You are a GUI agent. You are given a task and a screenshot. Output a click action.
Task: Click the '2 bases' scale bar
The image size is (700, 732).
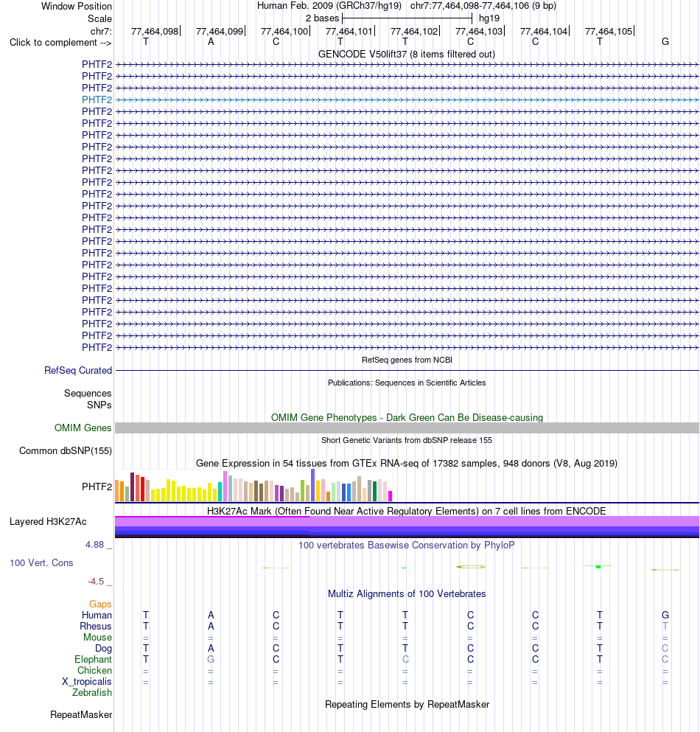(x=407, y=18)
